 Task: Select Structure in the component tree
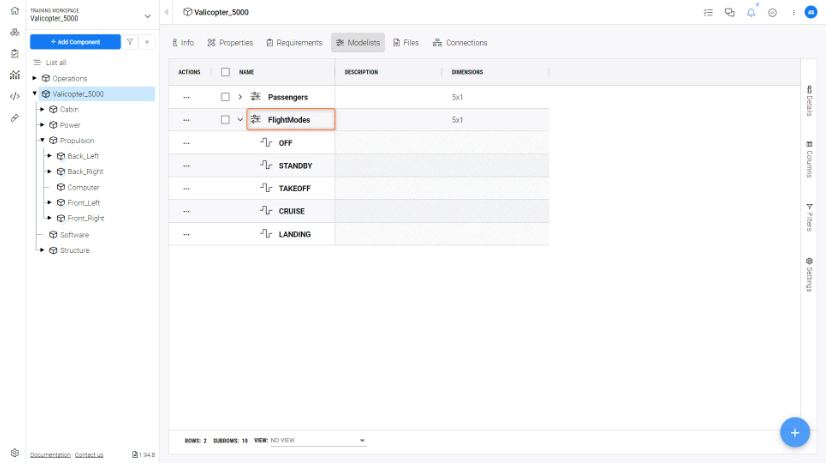coord(75,252)
